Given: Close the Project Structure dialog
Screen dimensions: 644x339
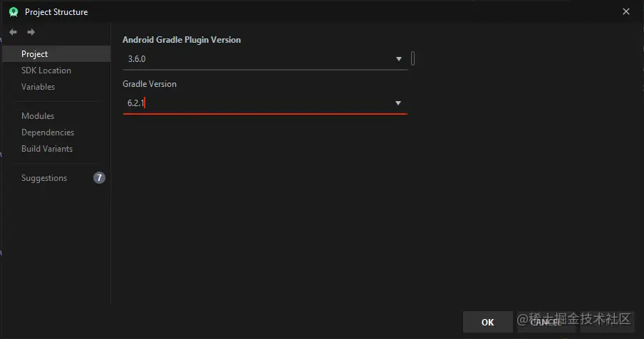Looking at the screenshot, I should pos(626,11).
